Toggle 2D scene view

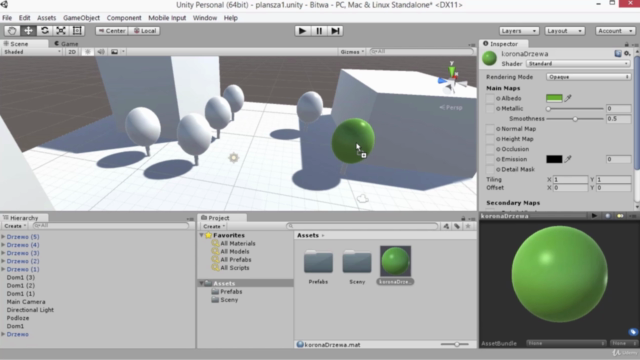click(72, 52)
